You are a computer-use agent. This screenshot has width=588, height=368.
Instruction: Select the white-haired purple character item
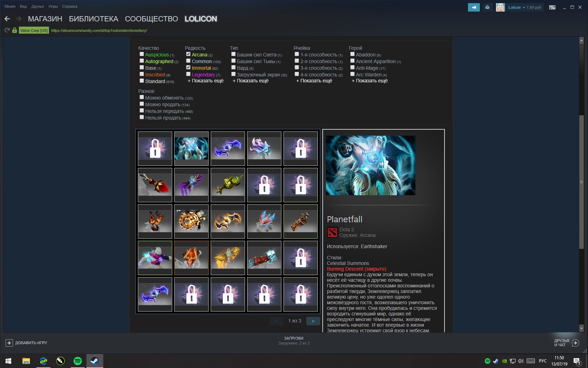tap(155, 258)
